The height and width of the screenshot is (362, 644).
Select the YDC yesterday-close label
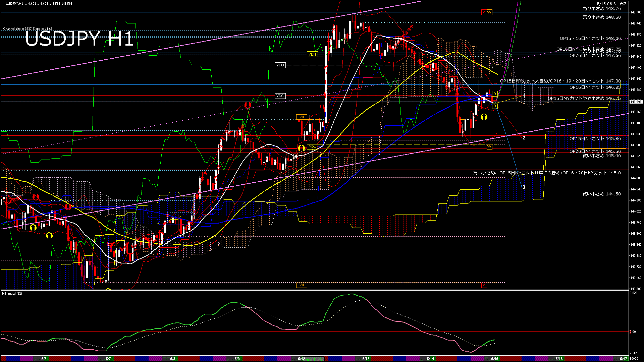[280, 96]
